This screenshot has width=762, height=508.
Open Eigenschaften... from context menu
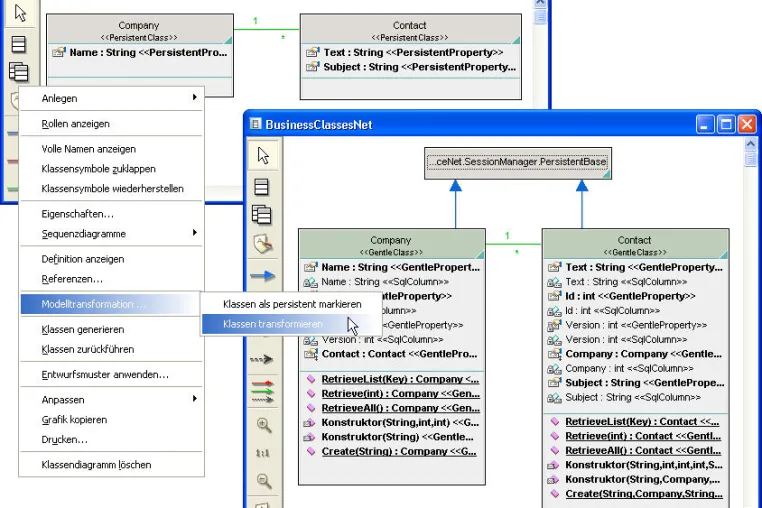[x=78, y=214]
